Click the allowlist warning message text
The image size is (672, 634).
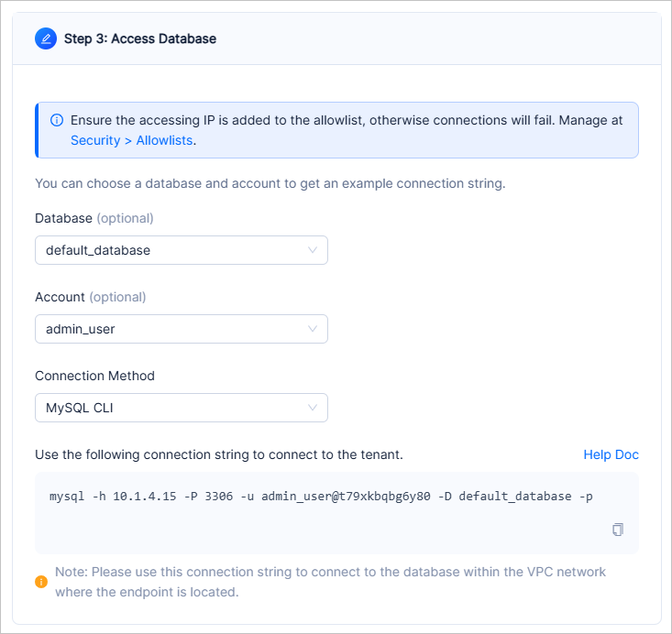347,121
